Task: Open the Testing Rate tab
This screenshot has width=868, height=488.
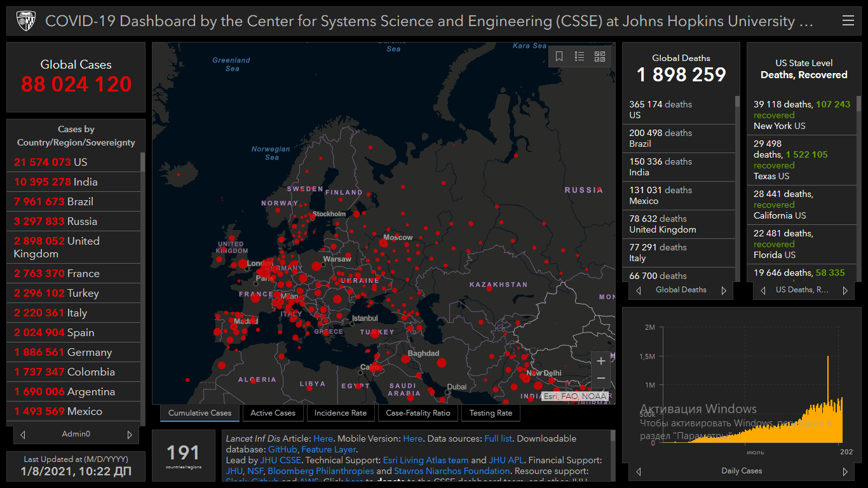Action: pyautogui.click(x=491, y=413)
